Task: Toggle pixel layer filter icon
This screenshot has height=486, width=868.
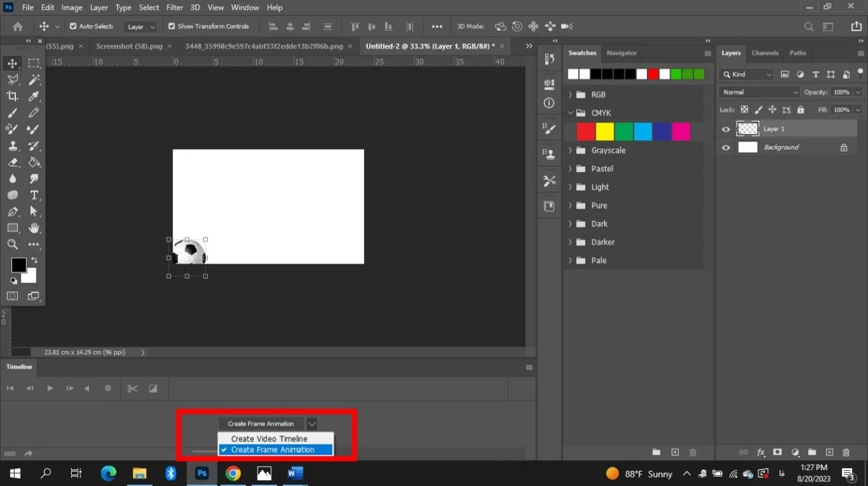Action: (x=784, y=74)
